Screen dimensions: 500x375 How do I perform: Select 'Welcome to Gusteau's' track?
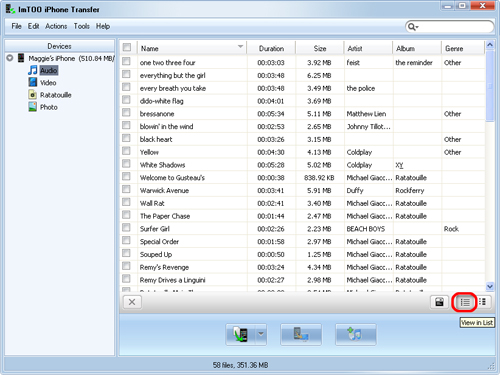coord(172,178)
